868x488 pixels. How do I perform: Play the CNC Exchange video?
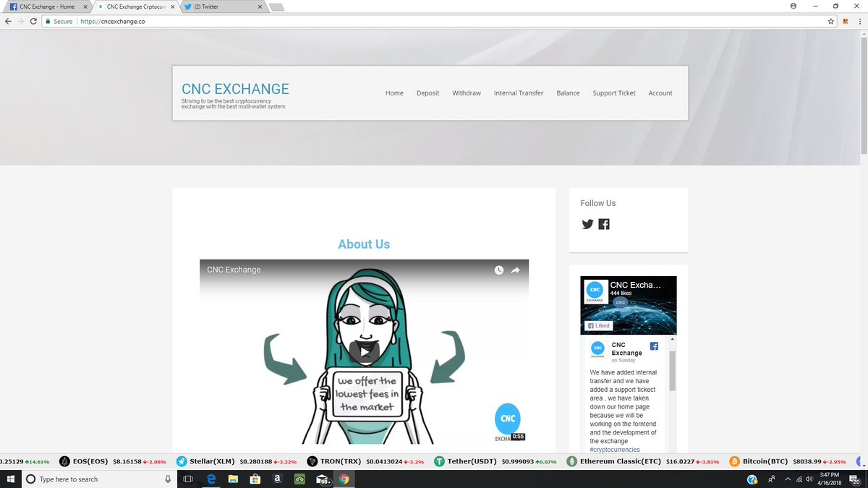coord(364,352)
